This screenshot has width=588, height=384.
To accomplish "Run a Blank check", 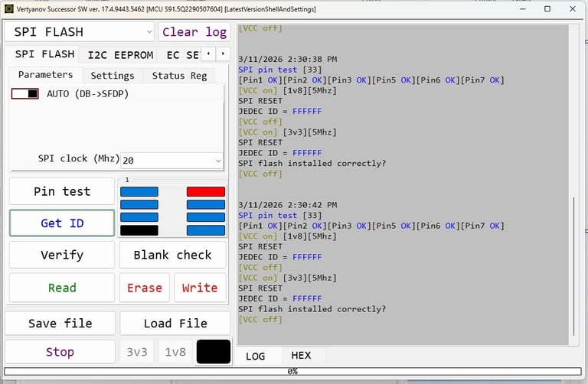I will [x=172, y=255].
